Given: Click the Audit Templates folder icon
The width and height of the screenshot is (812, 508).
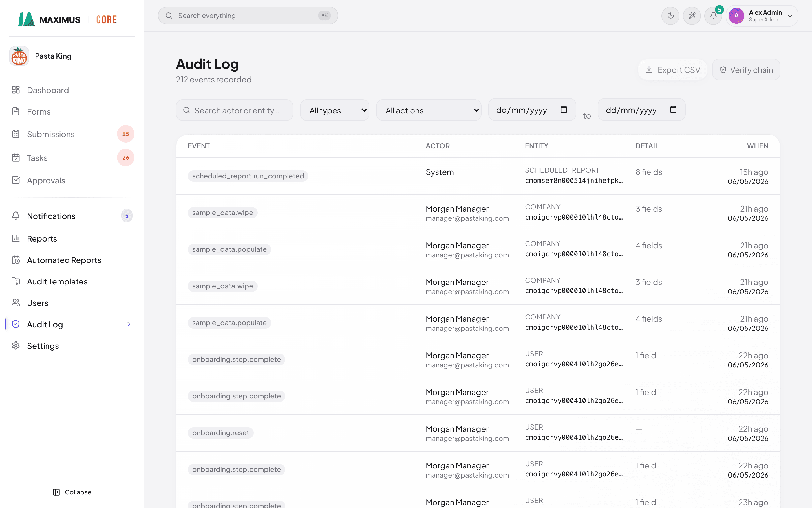Looking at the screenshot, I should click(x=16, y=281).
